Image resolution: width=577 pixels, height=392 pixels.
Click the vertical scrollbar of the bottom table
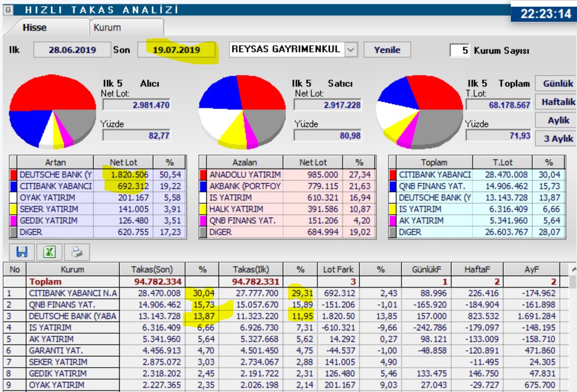pyautogui.click(x=573, y=328)
